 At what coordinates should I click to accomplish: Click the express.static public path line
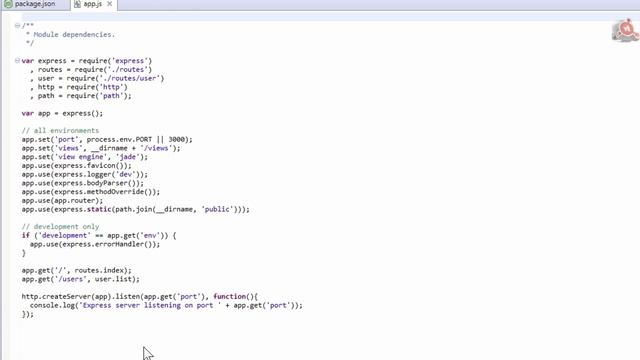tap(136, 209)
